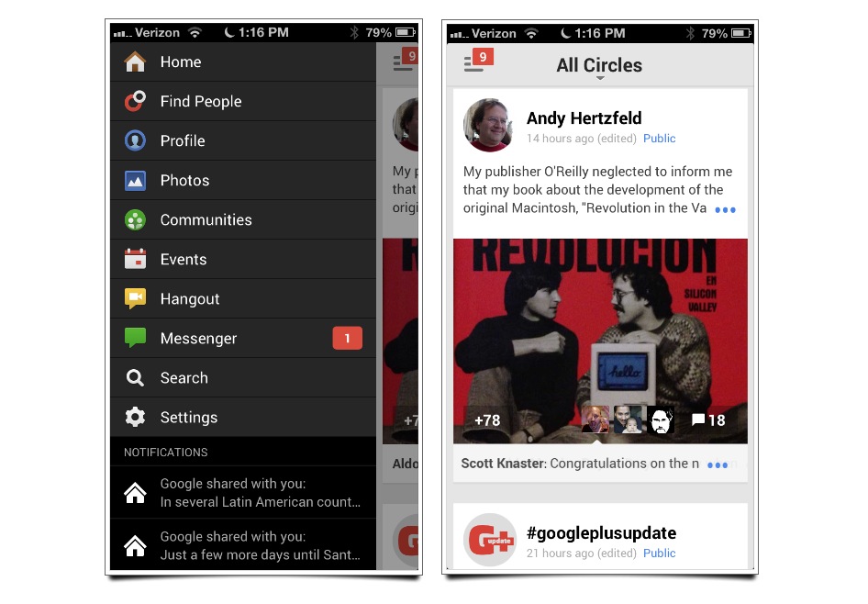Tap the green Communities icon
The height and width of the screenshot is (604, 868).
click(x=135, y=219)
